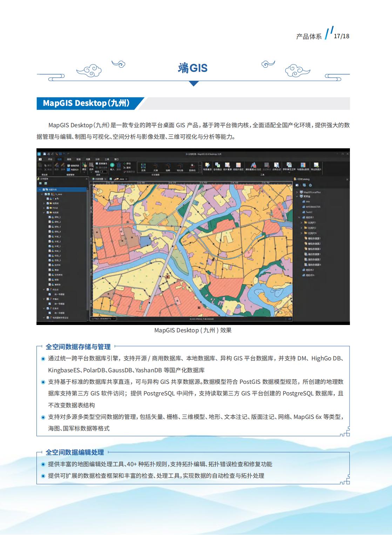Switch to the 栅格 ribbon tab

[69, 160]
